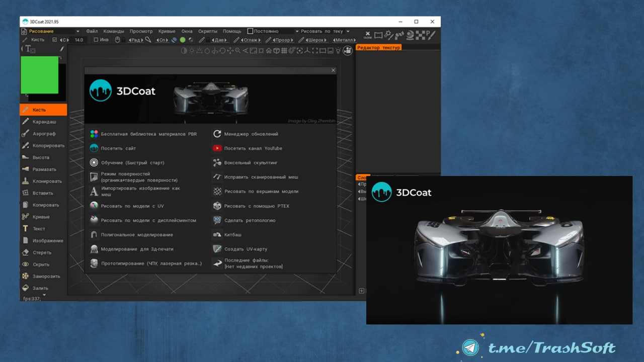Open Менеджер обновлений update manager
The image size is (644, 362).
coord(245,134)
